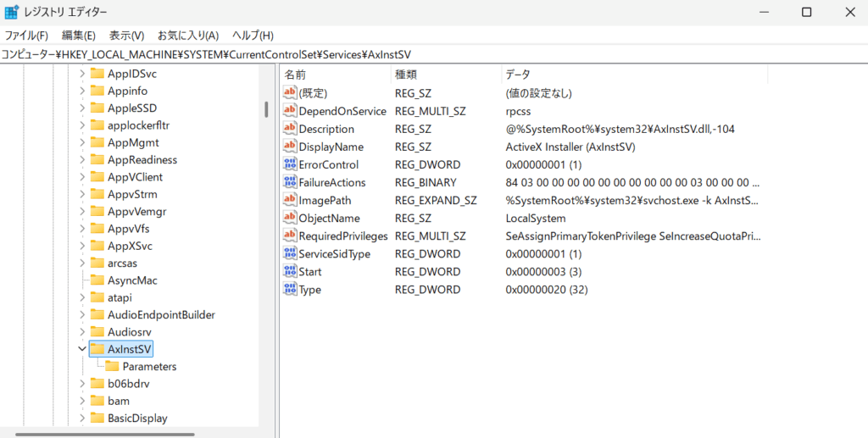
Task: Click the DWORD icon beside ErrorControl
Action: (290, 165)
